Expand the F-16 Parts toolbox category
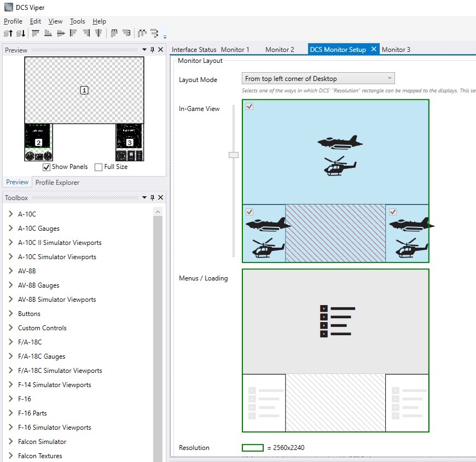This screenshot has height=462, width=476. pos(10,413)
